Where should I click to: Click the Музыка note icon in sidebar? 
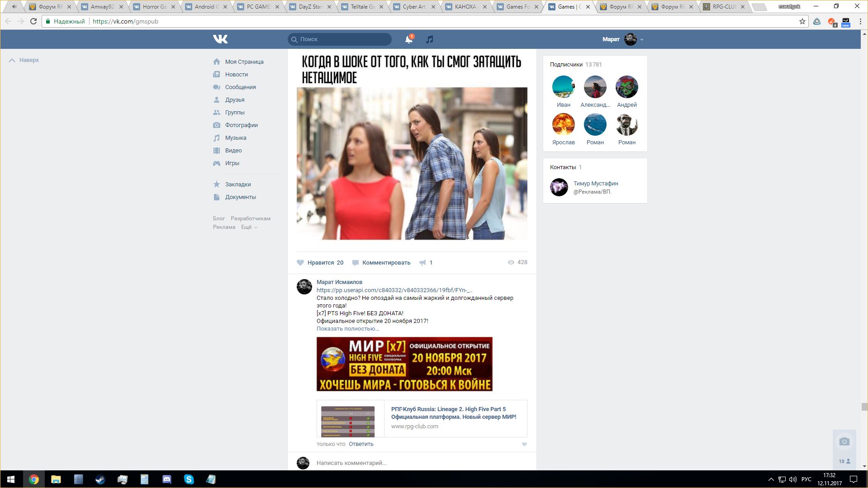pyautogui.click(x=217, y=138)
